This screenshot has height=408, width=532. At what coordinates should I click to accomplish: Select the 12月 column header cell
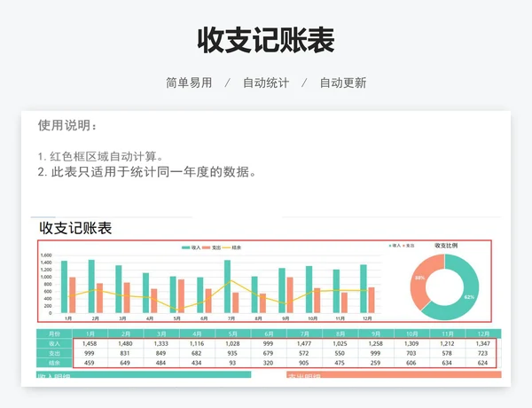point(483,333)
